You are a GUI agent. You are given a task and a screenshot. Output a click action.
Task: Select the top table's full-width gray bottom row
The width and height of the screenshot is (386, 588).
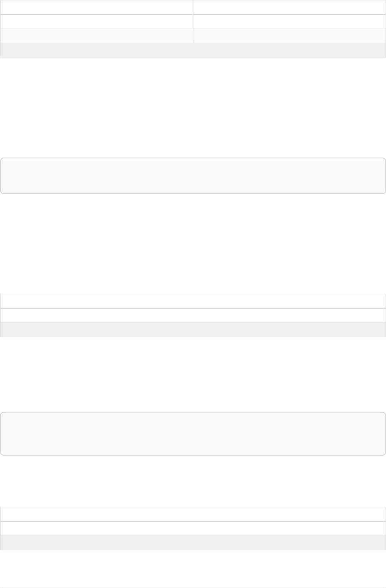(193, 50)
